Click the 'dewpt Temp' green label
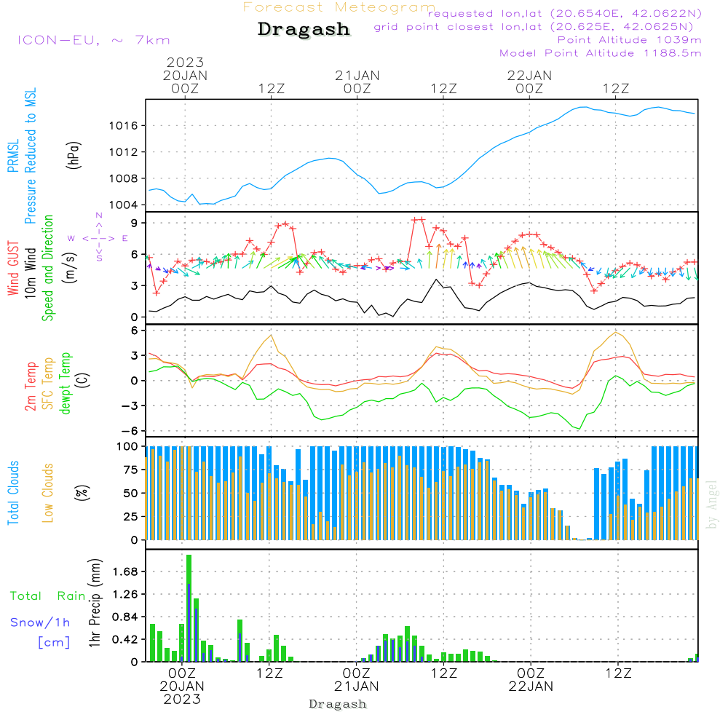728x728 pixels. [x=65, y=383]
